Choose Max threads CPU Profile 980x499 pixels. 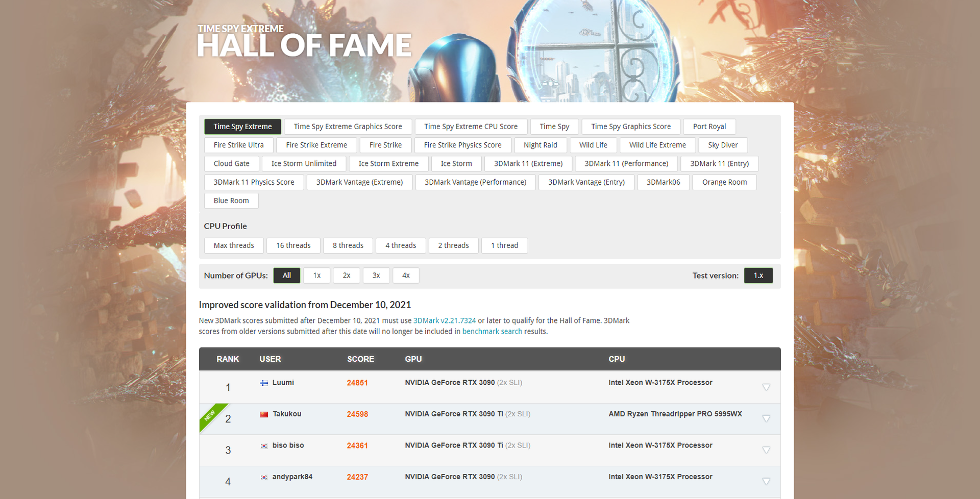coord(234,245)
